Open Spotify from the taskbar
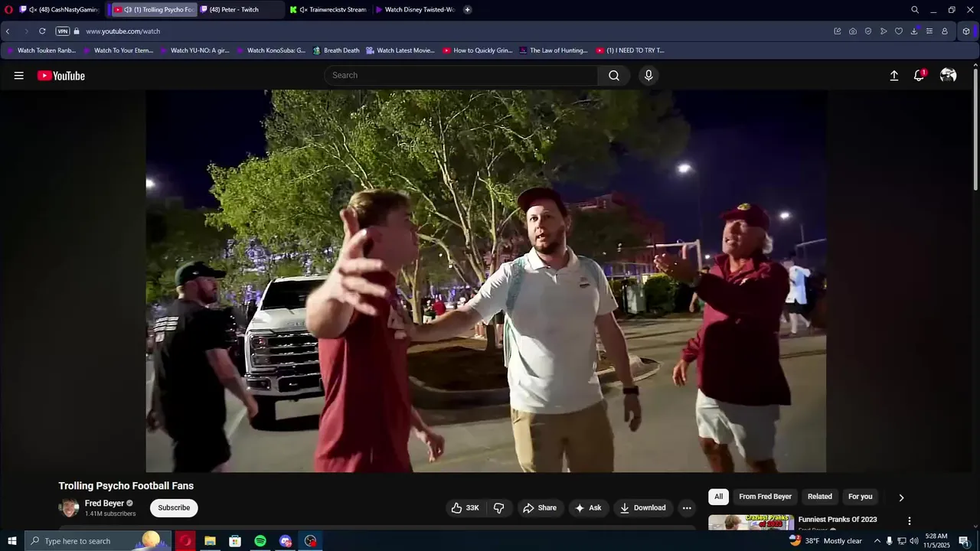The height and width of the screenshot is (551, 980). (x=260, y=541)
